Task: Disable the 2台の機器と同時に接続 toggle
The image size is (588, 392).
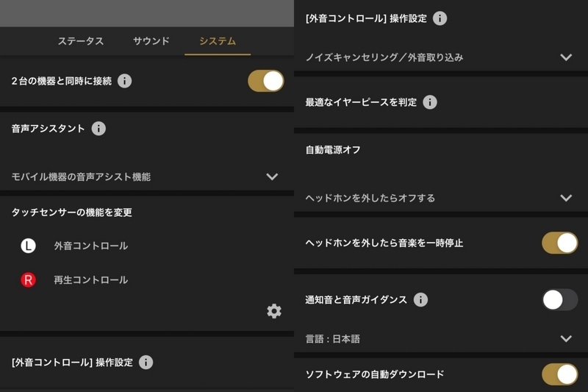Action: click(266, 81)
